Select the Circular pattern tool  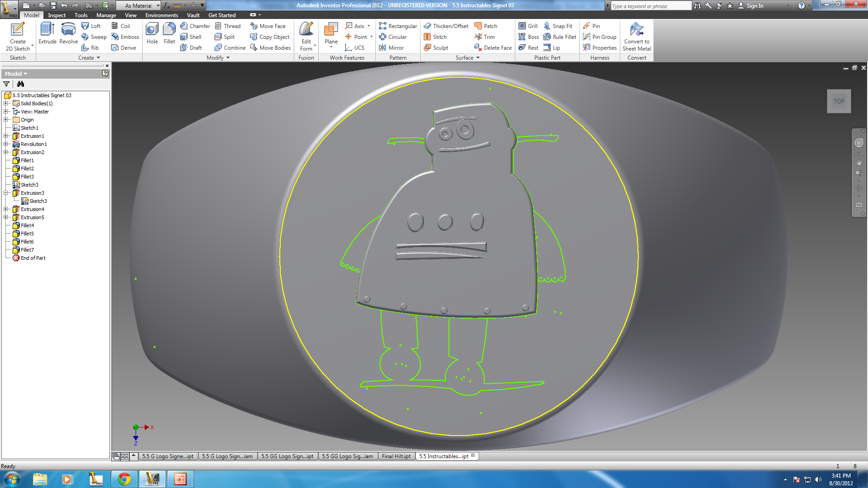tap(393, 37)
